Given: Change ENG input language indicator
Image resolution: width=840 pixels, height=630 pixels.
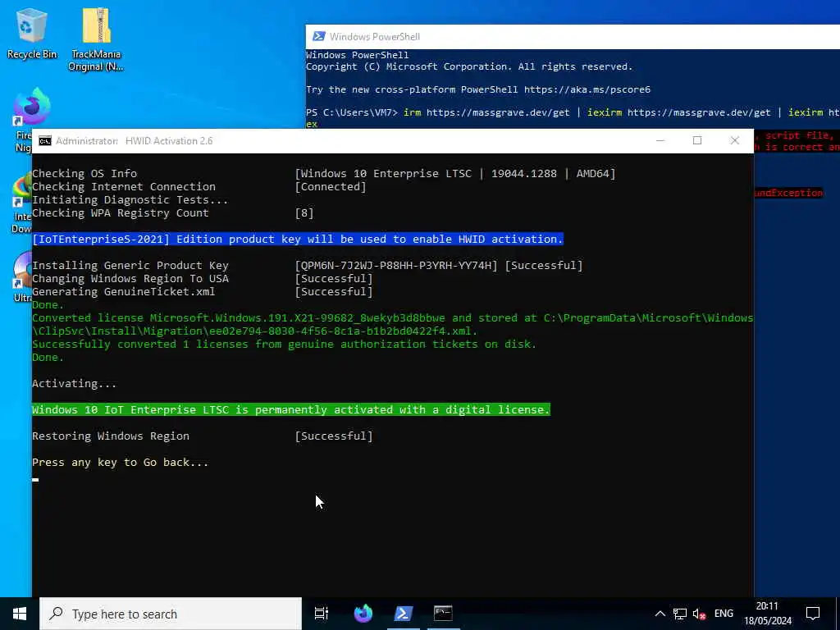Looking at the screenshot, I should click(x=724, y=614).
